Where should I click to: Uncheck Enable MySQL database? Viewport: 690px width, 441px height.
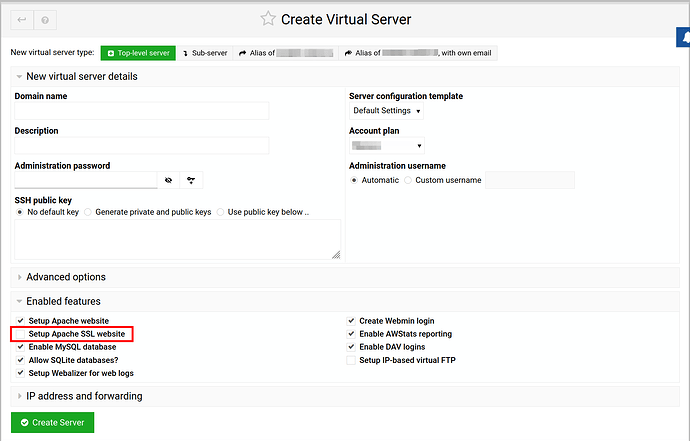pyautogui.click(x=21, y=347)
